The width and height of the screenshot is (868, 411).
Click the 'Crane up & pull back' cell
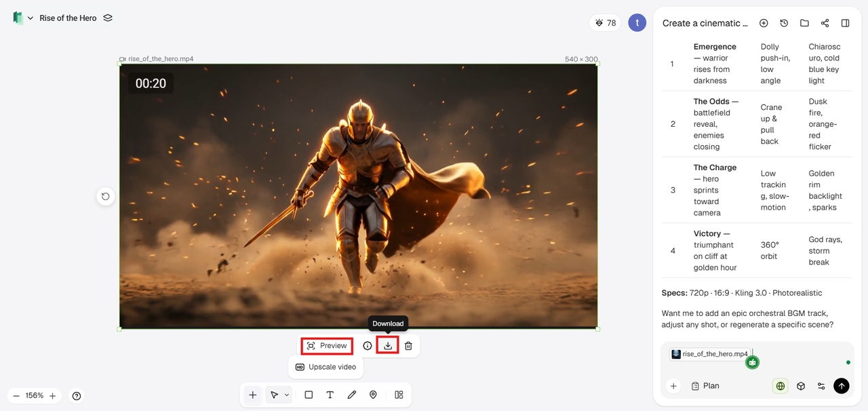pos(772,124)
